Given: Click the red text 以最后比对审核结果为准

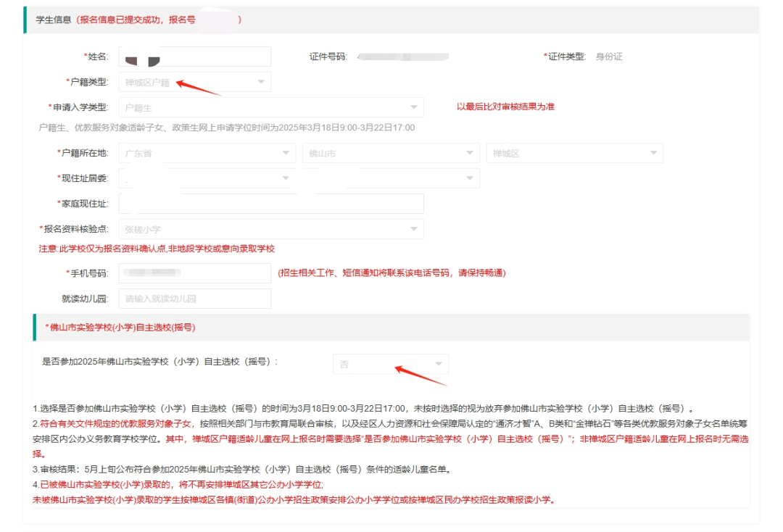Looking at the screenshot, I should point(505,107).
